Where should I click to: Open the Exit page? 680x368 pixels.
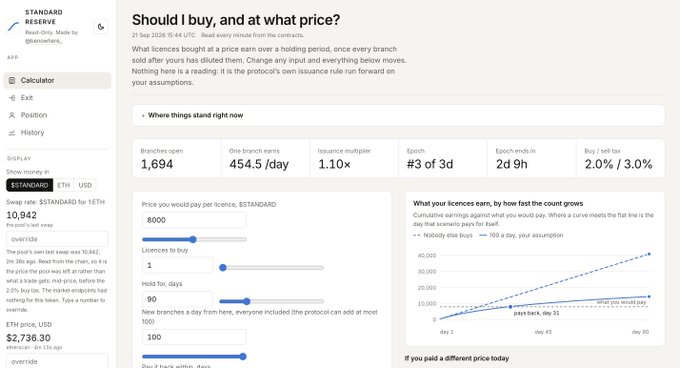(57, 98)
